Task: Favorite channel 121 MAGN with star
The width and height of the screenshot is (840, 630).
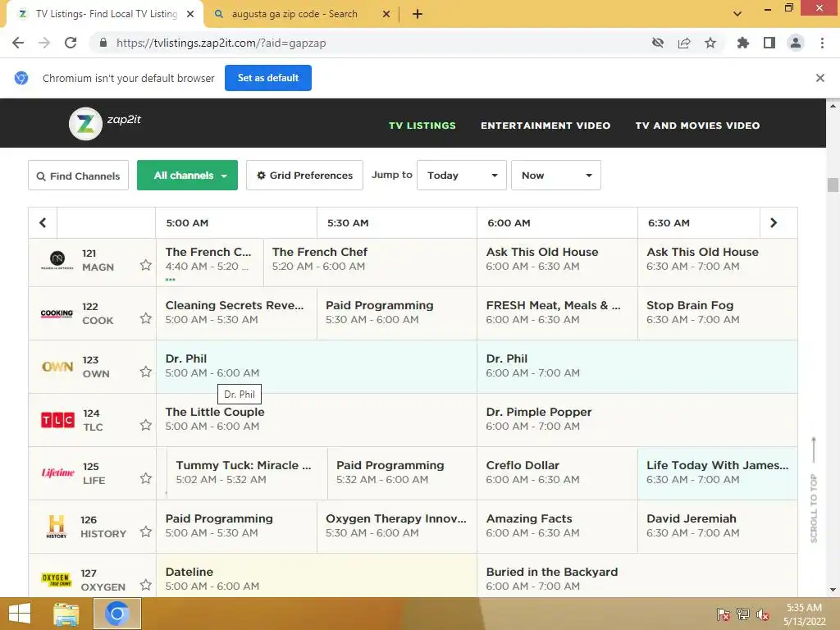Action: pyautogui.click(x=146, y=265)
